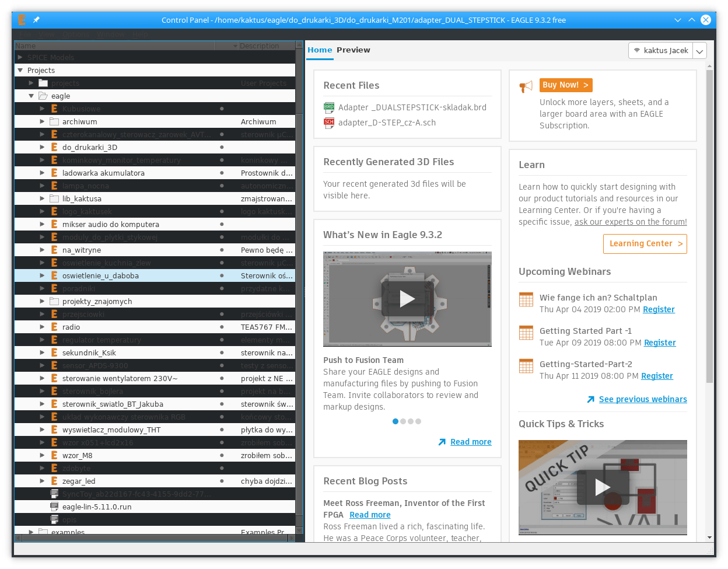
Task: Toggle the active marker dot for na_witryne
Action: point(222,250)
